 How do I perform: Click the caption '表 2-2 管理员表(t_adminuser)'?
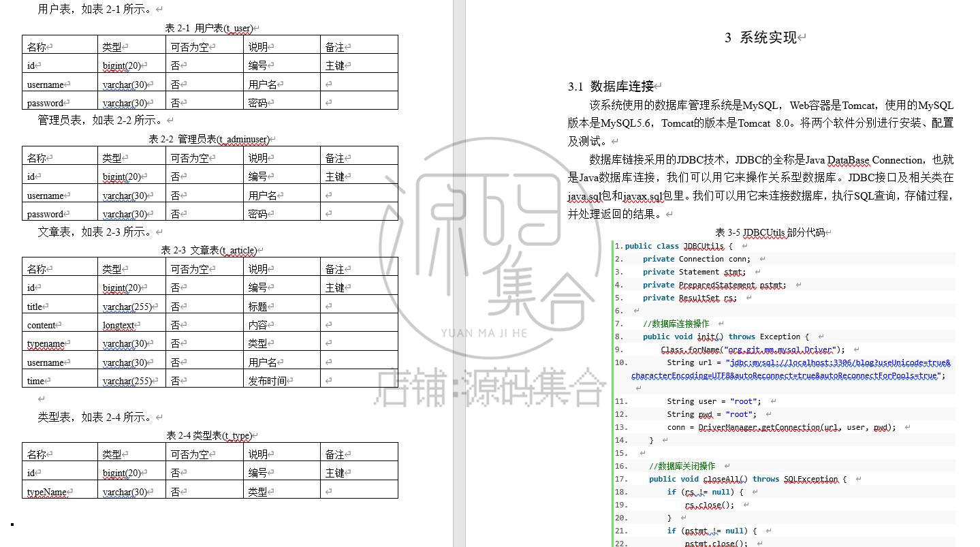208,139
